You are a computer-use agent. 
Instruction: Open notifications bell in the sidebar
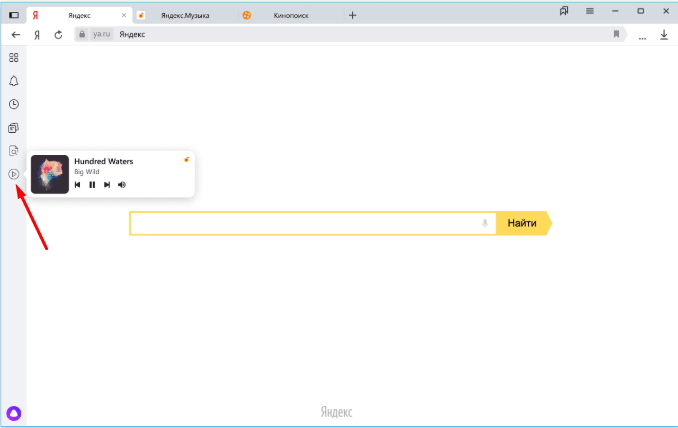[14, 81]
